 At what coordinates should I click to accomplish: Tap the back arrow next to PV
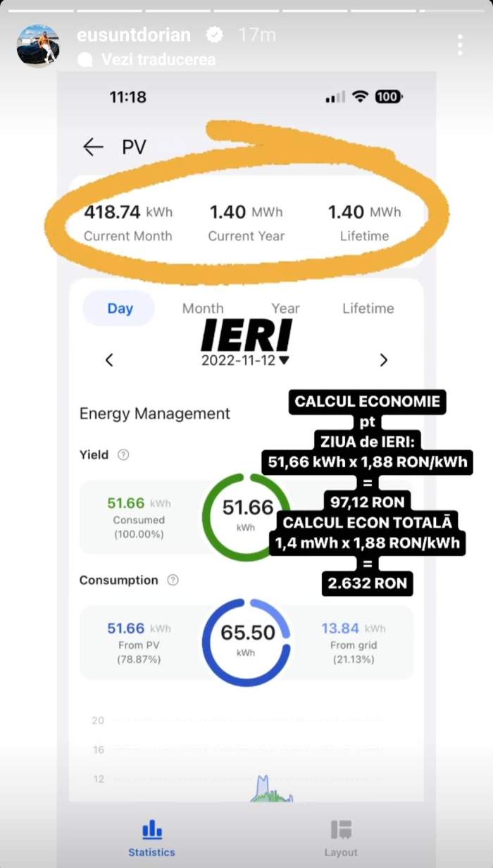click(x=93, y=147)
